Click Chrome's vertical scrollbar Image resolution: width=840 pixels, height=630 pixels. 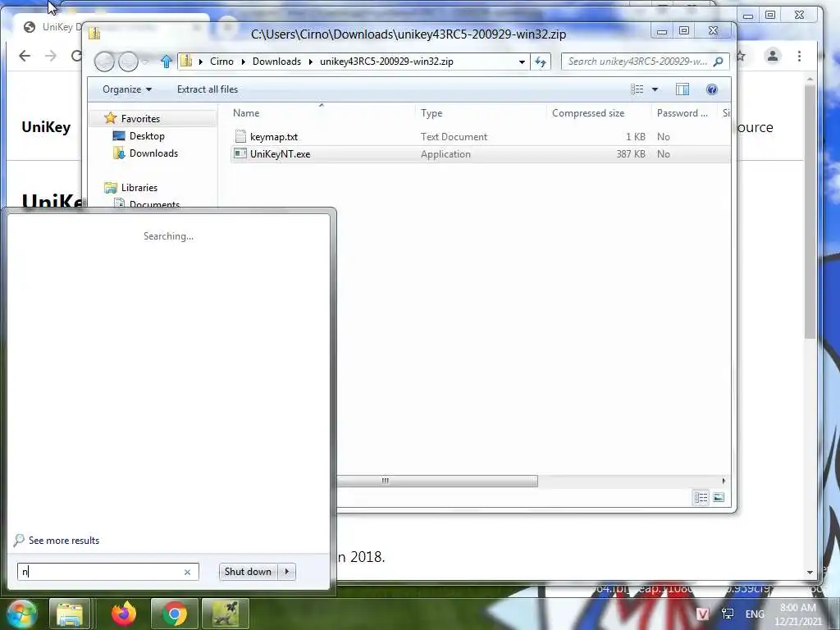810,212
